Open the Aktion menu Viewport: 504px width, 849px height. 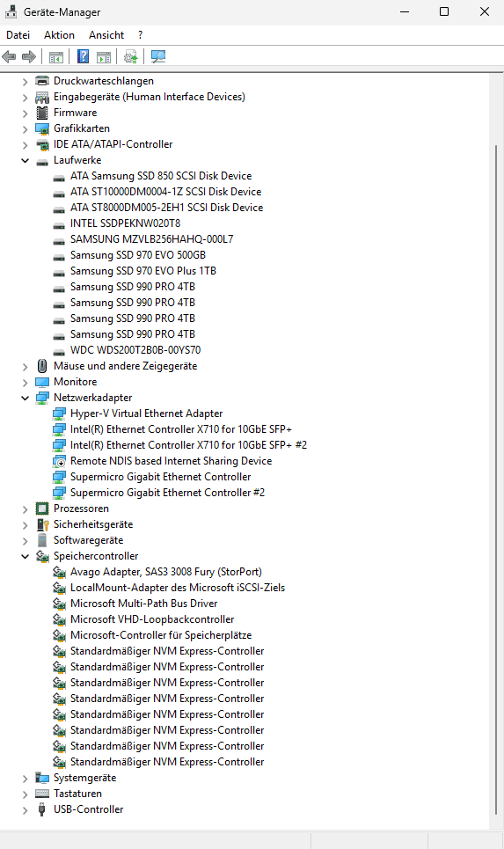59,35
